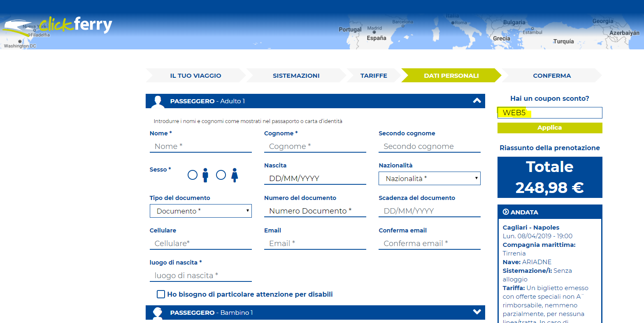Focus the Secondo cognome field
The height and width of the screenshot is (323, 644).
tap(430, 146)
